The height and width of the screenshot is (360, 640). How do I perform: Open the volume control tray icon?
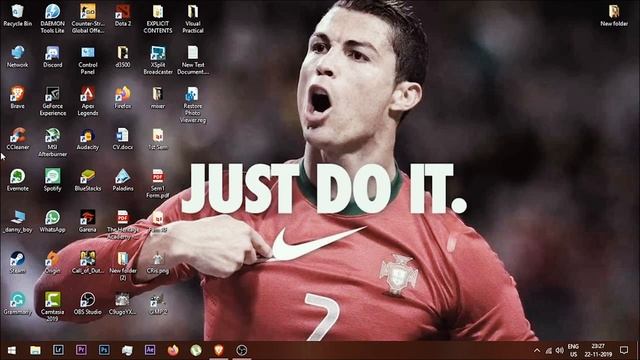(560, 351)
